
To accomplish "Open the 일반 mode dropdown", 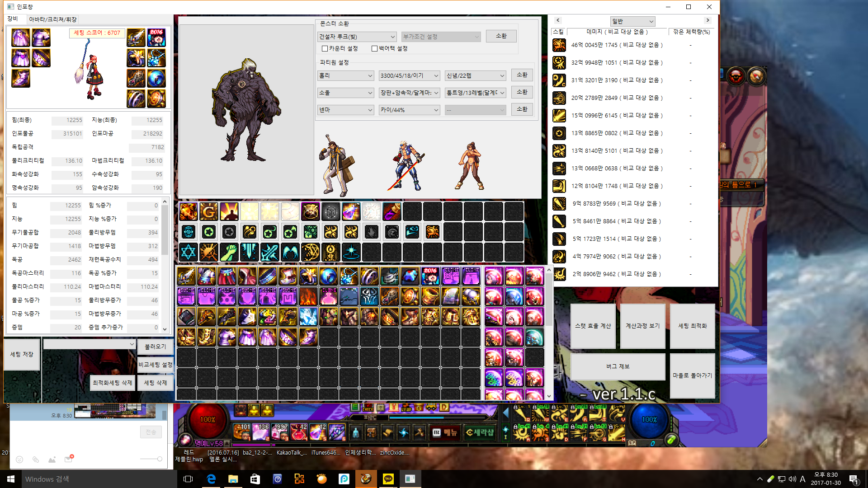I will [x=632, y=21].
